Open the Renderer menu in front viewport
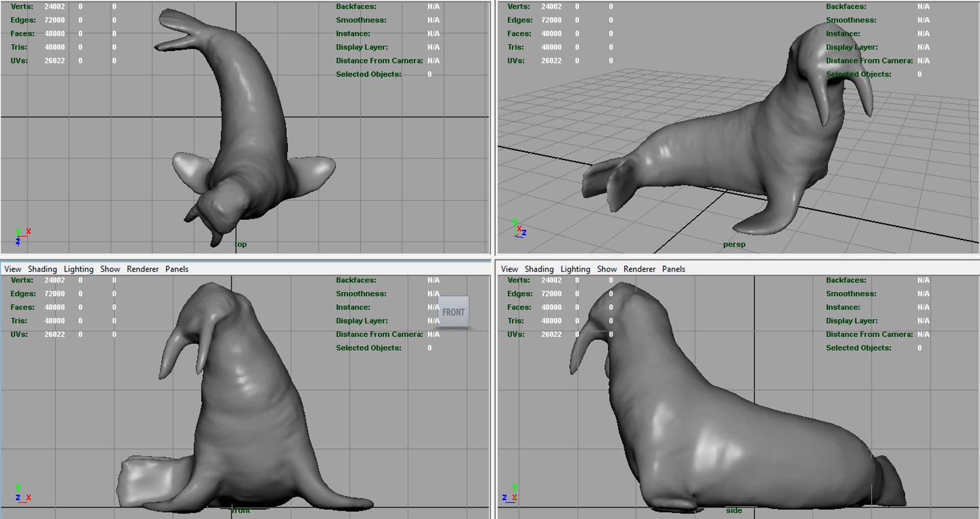This screenshot has width=980, height=519. click(x=143, y=269)
